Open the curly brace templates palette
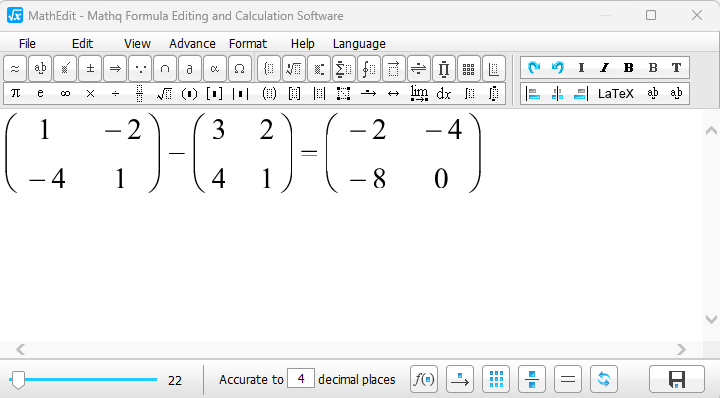This screenshot has width=720, height=398. click(269, 69)
